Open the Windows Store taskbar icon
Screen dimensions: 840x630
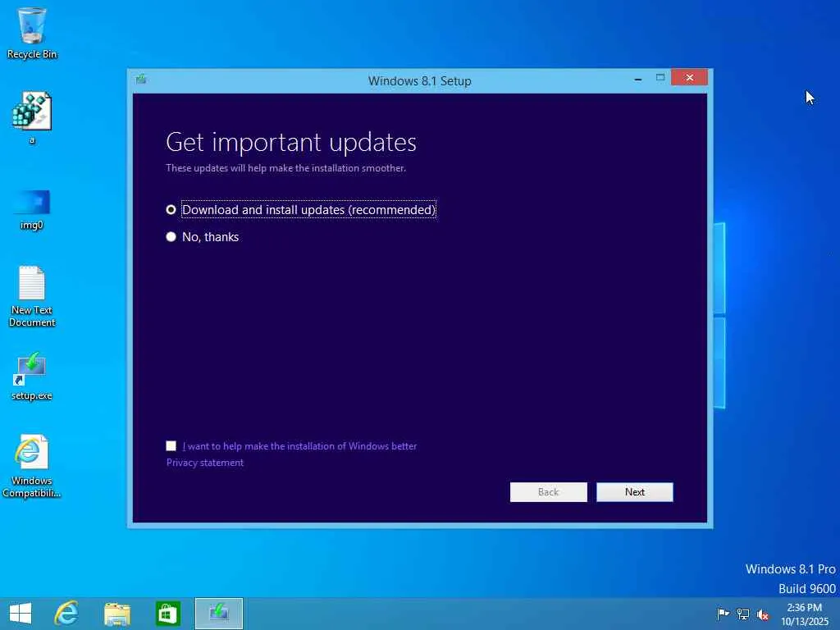tap(167, 614)
